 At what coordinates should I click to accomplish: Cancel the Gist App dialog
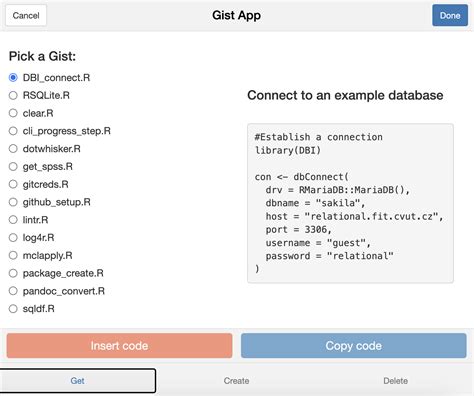click(x=26, y=15)
